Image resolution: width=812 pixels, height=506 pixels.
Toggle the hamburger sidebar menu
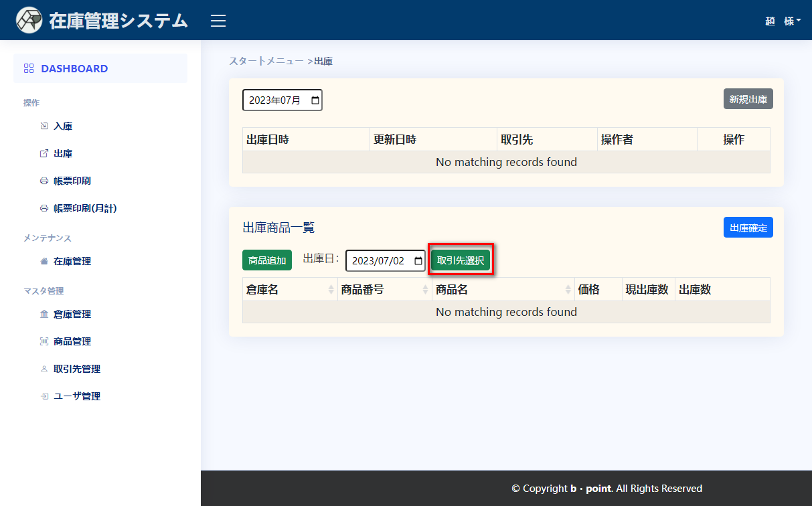coord(218,21)
